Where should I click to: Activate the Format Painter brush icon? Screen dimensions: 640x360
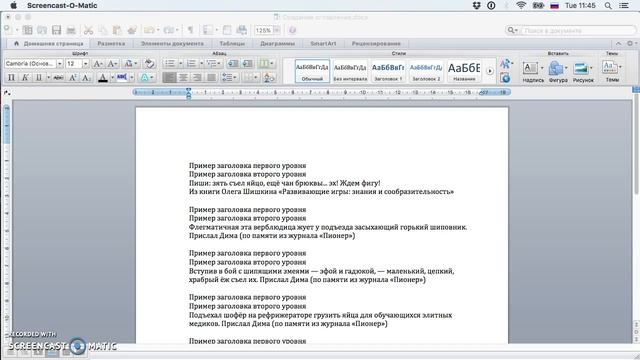(132, 30)
